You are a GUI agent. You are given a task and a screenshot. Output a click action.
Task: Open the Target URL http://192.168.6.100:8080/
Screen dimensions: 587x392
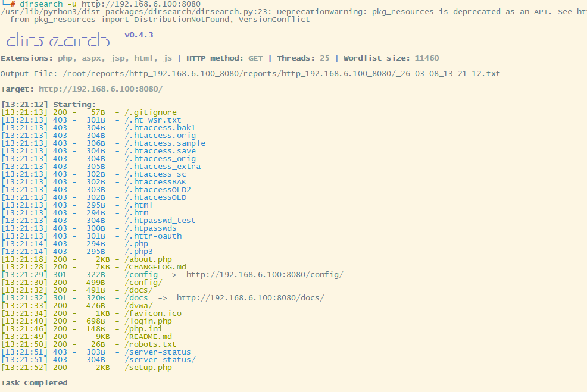[101, 89]
